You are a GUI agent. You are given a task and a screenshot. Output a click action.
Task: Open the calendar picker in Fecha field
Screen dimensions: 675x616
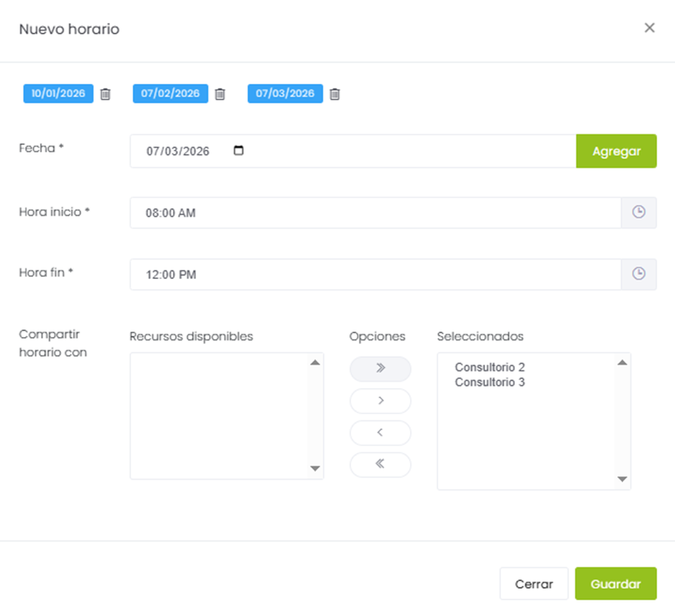tap(238, 150)
